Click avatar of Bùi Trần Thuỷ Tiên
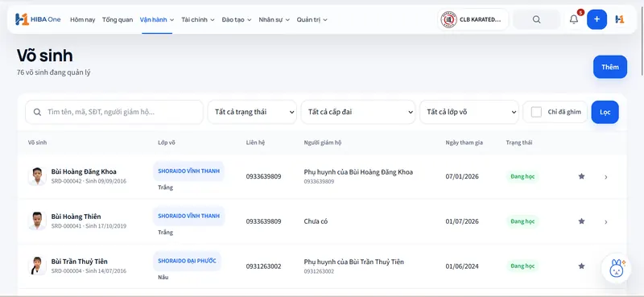Viewport: 644px width, 297px height. click(x=37, y=266)
